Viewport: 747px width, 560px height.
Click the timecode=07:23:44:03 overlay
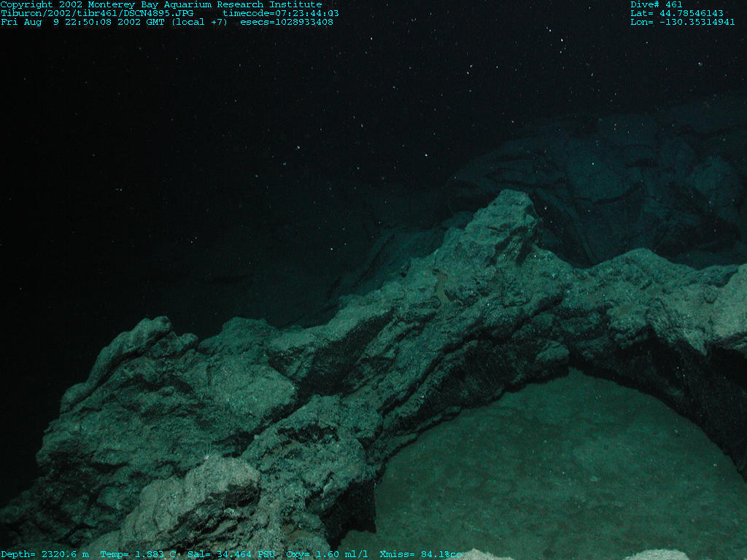281,13
